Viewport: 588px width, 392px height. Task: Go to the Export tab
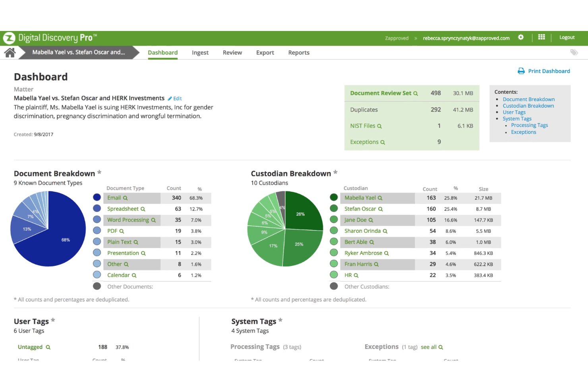[265, 52]
